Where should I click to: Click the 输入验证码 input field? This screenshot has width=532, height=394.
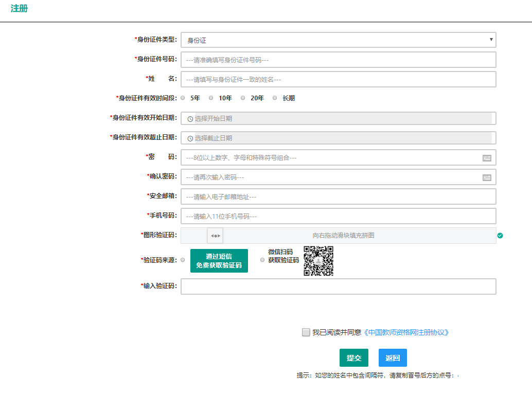point(338,286)
